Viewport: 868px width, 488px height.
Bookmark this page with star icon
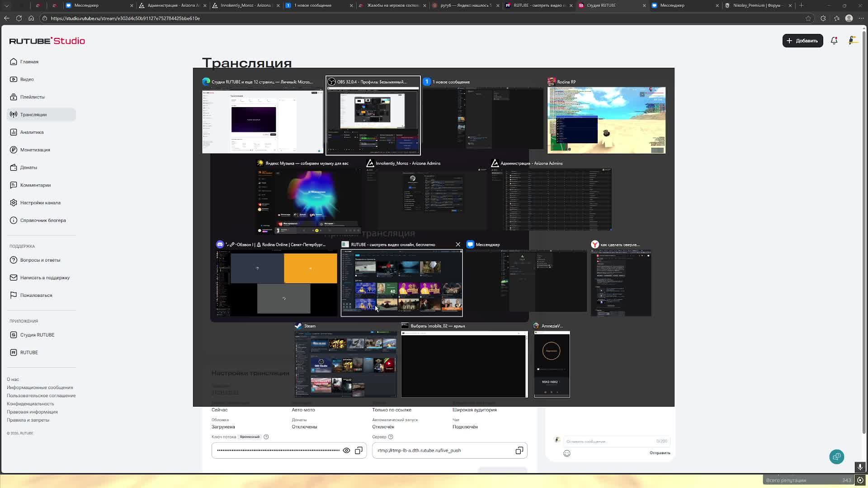coord(808,18)
